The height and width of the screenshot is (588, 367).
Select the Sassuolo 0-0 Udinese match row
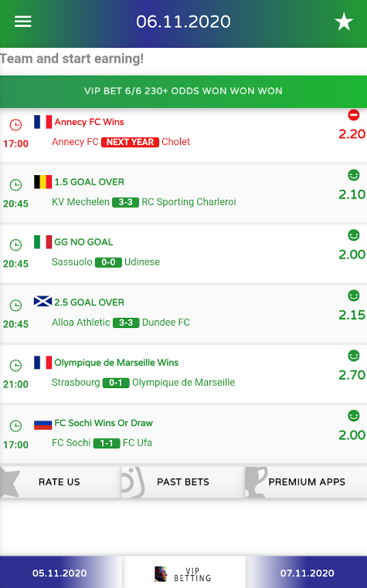tap(183, 253)
